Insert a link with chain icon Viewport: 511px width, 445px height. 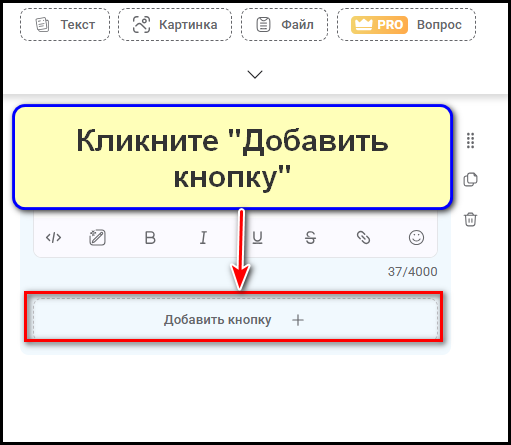(363, 238)
